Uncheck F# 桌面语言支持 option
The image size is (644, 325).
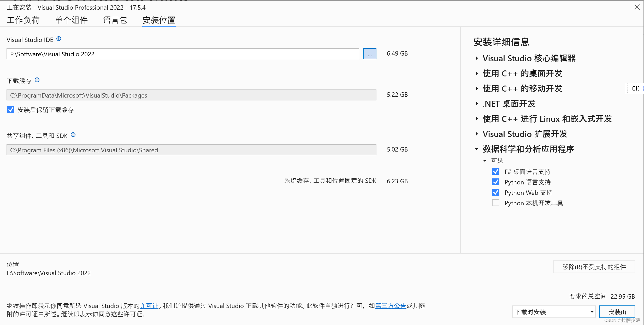tap(495, 171)
